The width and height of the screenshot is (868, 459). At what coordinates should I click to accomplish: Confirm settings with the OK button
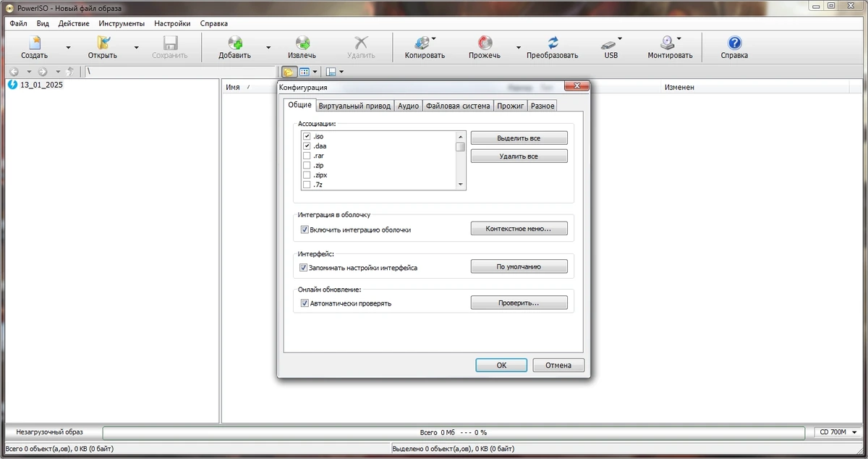pos(501,365)
